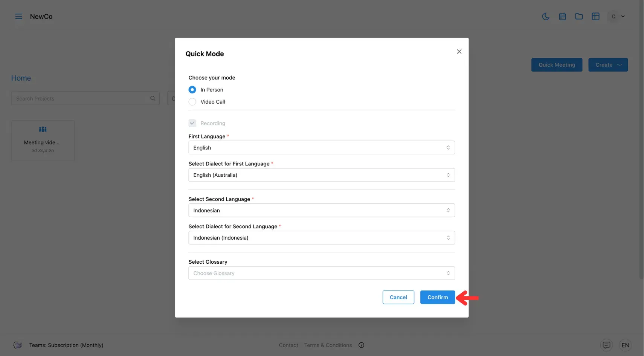Viewport: 644px width, 356px height.
Task: Toggle the Recording checkbox
Action: (x=192, y=123)
